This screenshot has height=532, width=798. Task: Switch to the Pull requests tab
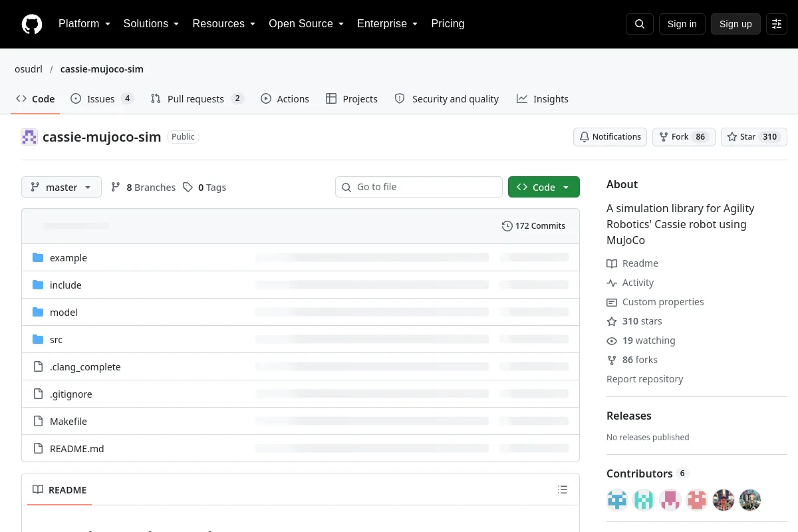[198, 99]
